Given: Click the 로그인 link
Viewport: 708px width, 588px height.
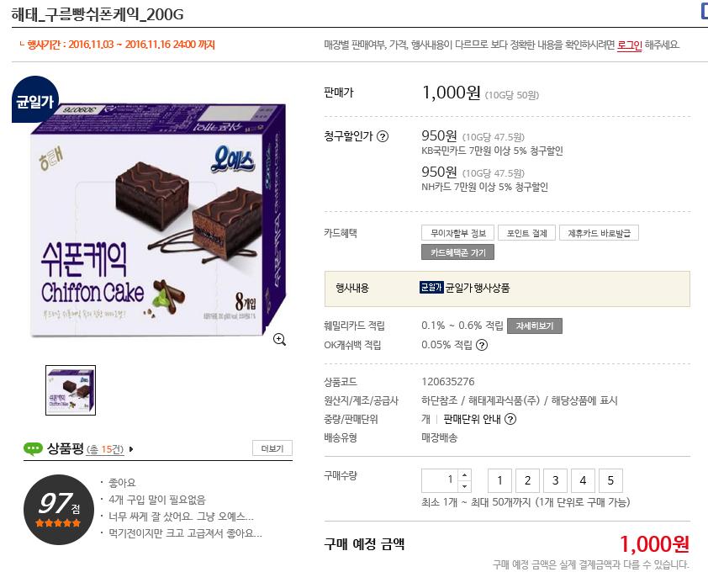Looking at the screenshot, I should click(630, 45).
